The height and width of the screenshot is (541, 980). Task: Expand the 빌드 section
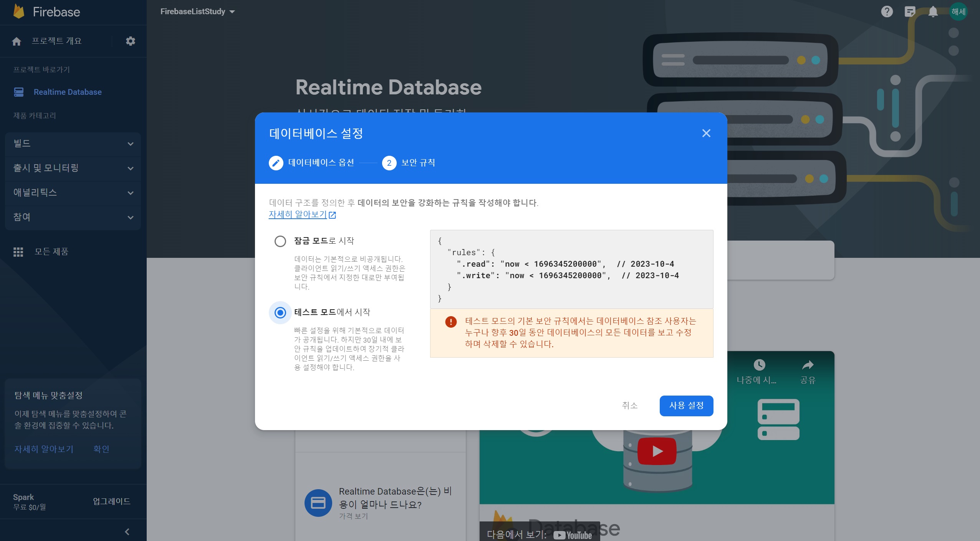(x=73, y=143)
